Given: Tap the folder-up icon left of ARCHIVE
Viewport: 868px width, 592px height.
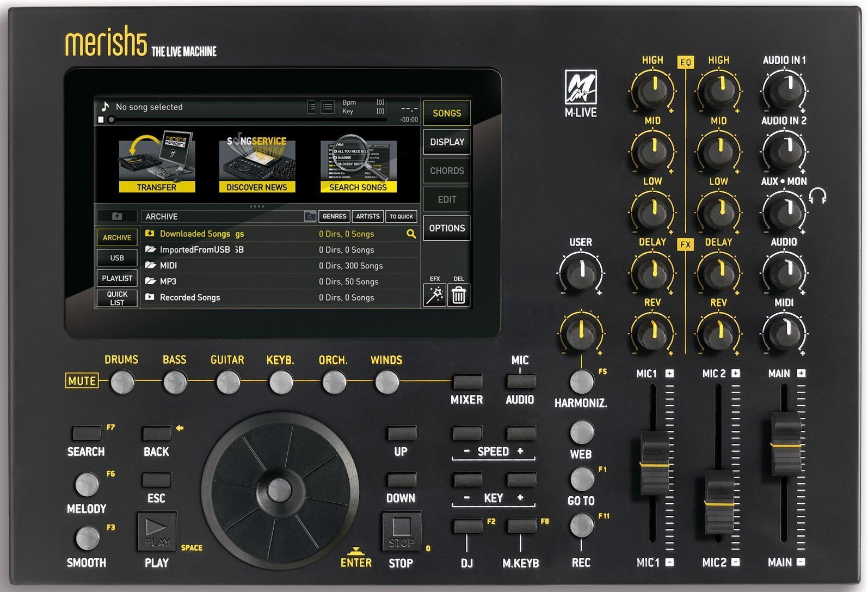Looking at the screenshot, I should [x=117, y=216].
